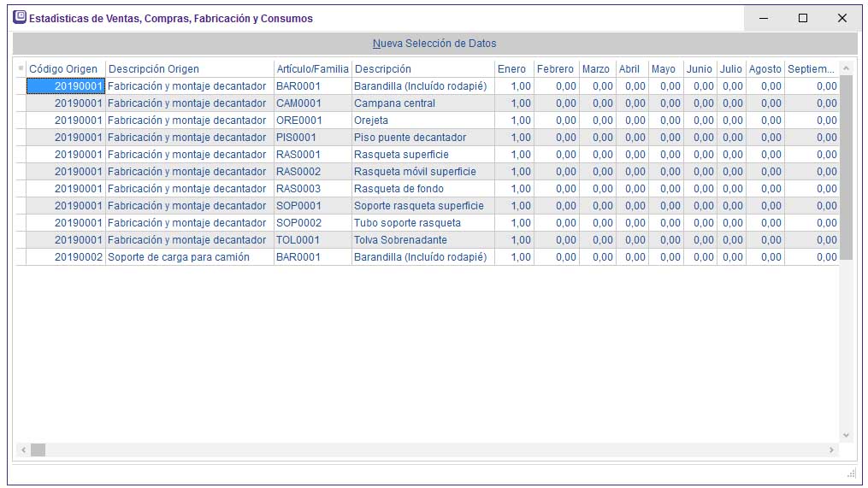
Task: Click the Descripción Origen column header
Action: (154, 69)
